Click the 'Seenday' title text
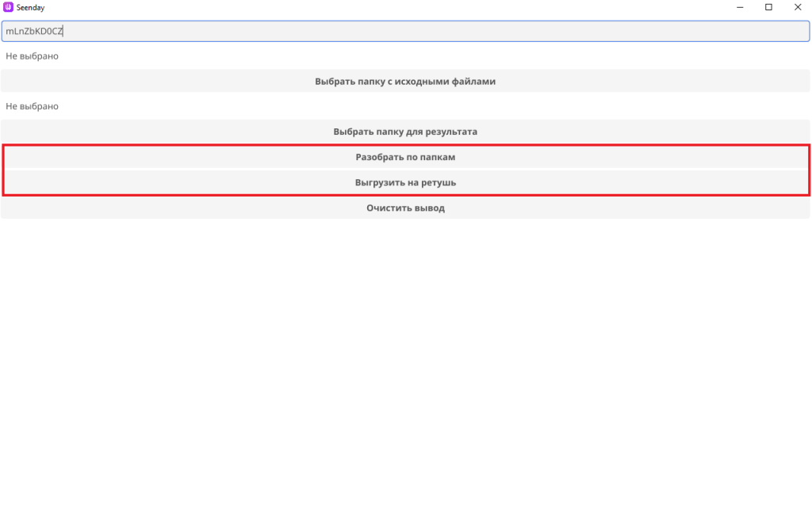The width and height of the screenshot is (812, 508). click(30, 7)
